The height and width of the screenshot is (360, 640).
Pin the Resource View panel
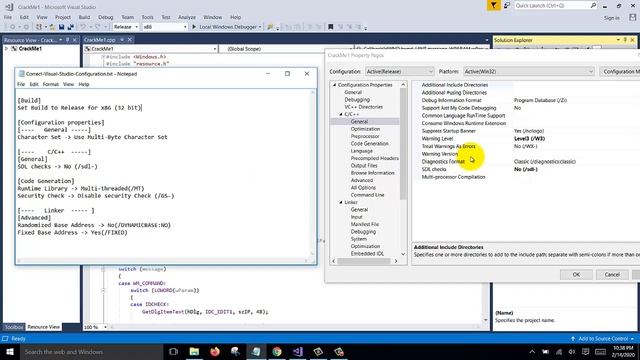pos(68,40)
